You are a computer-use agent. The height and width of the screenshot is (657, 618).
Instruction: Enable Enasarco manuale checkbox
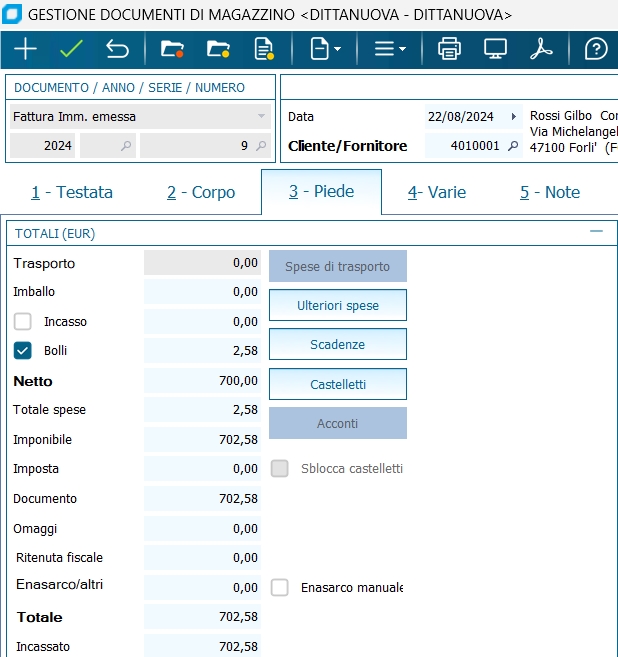[279, 587]
